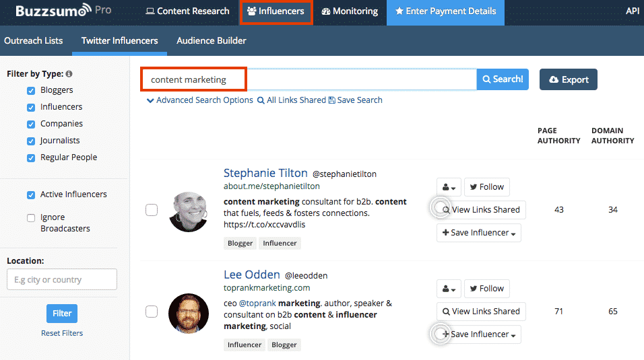Open Save Influencer dropdown for Lee Odden
This screenshot has width=644, height=360.
[x=479, y=334]
